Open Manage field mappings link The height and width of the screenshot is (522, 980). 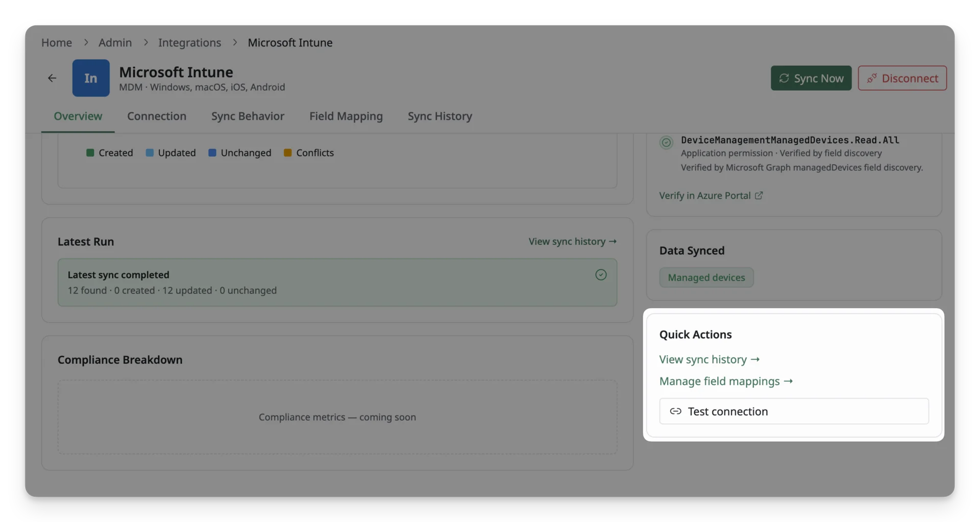click(726, 381)
